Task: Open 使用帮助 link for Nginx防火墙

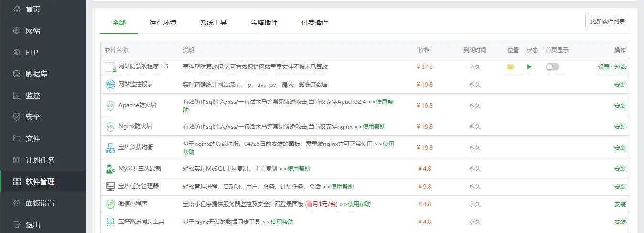Action: tap(370, 127)
